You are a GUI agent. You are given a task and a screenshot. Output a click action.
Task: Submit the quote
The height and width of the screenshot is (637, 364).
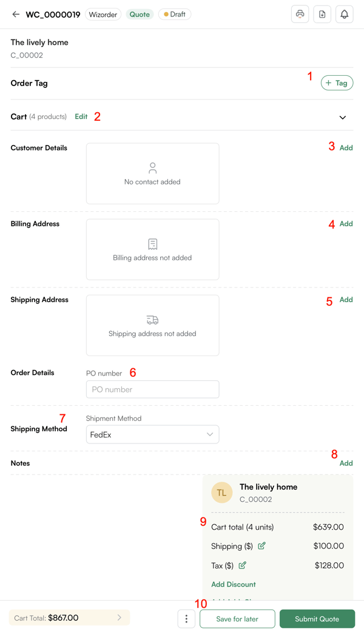317,618
